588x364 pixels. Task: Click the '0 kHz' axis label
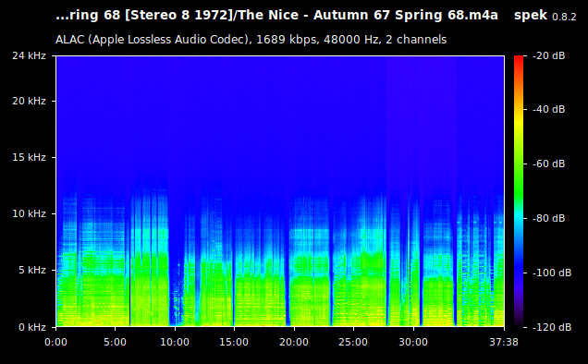coord(32,327)
